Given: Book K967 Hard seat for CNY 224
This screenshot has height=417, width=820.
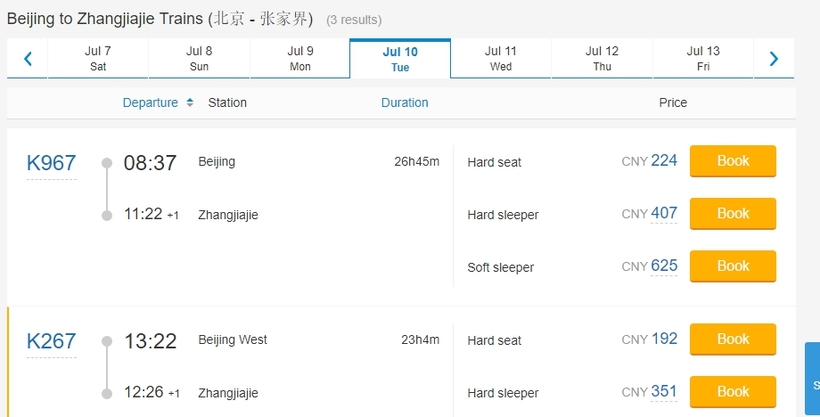Looking at the screenshot, I should coord(733,161).
